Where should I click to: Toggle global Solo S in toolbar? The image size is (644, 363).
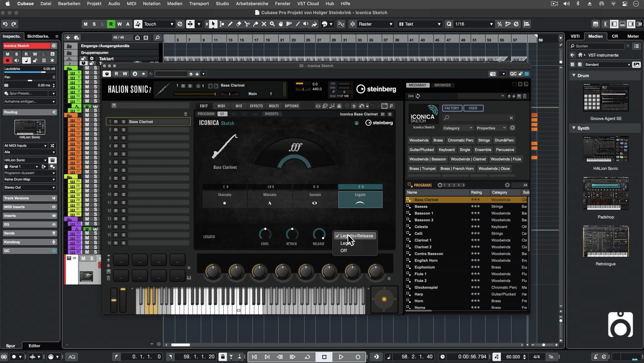click(94, 24)
